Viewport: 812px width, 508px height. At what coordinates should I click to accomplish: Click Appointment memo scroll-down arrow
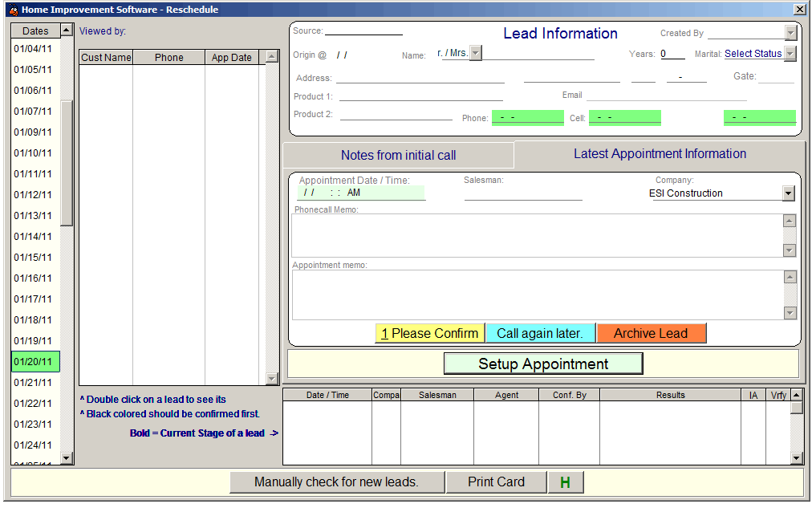[x=790, y=313]
